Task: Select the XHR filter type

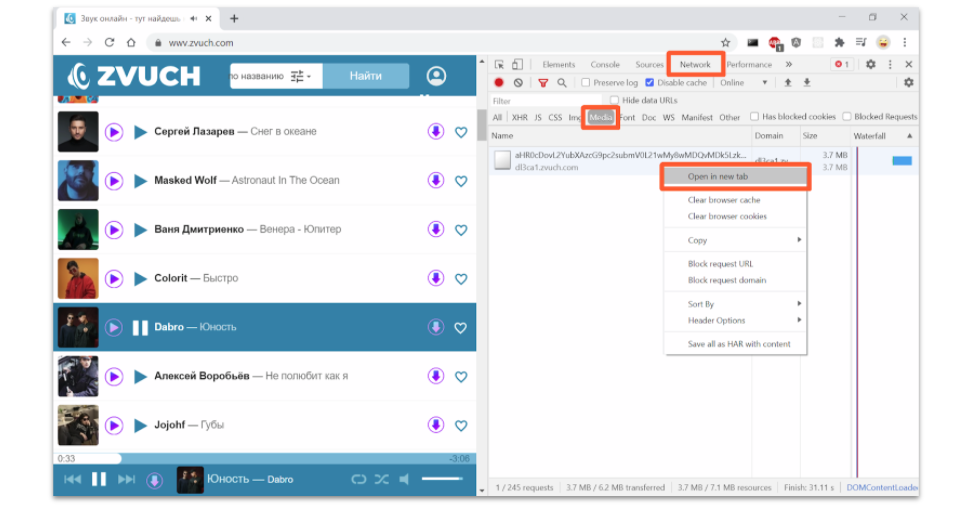Action: (519, 117)
